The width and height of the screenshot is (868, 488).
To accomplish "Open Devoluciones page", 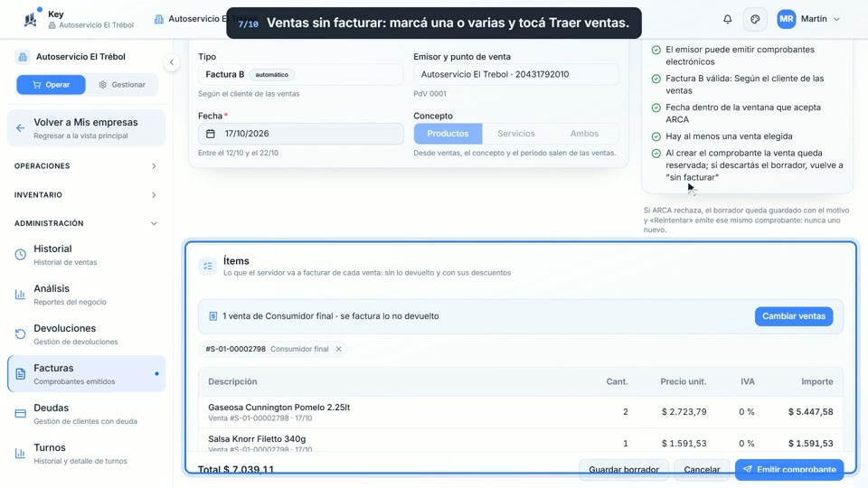I will click(87, 334).
